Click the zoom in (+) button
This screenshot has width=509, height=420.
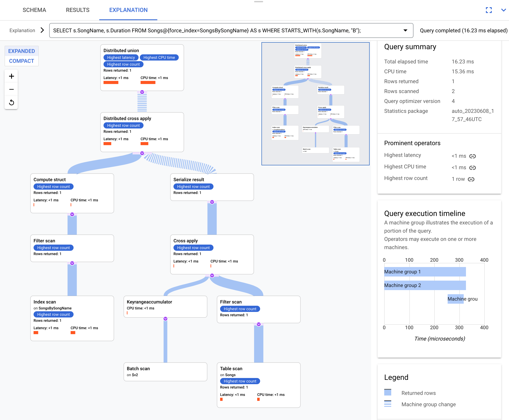pyautogui.click(x=11, y=76)
